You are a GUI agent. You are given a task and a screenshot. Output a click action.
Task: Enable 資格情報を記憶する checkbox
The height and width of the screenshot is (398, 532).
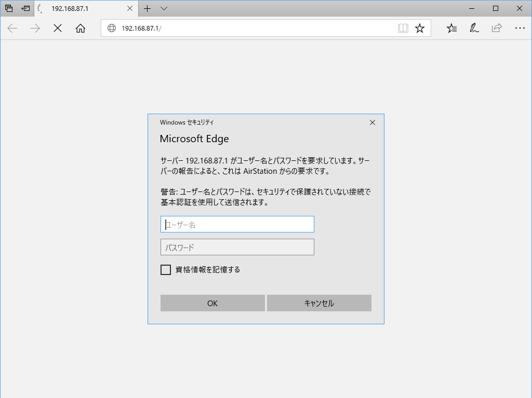coord(166,270)
